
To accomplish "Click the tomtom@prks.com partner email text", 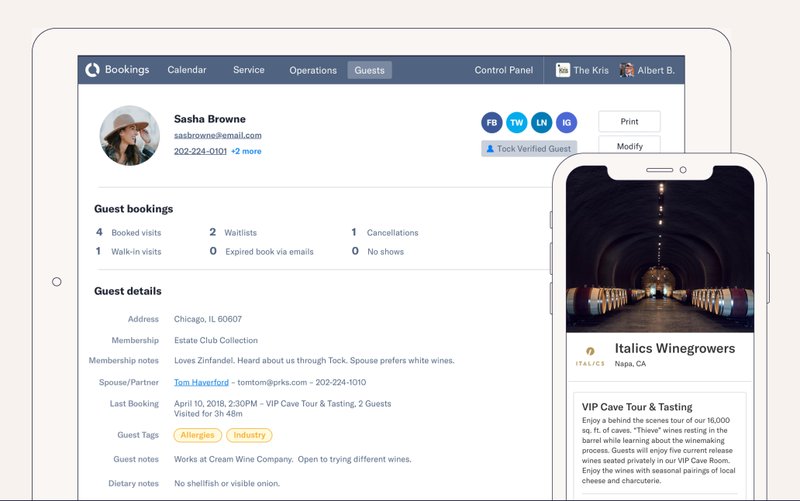I will pos(272,382).
